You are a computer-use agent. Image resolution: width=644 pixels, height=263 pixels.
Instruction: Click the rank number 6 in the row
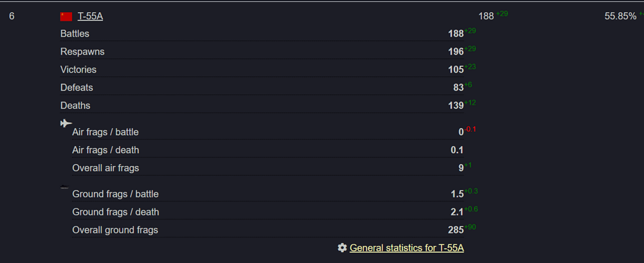coord(12,17)
